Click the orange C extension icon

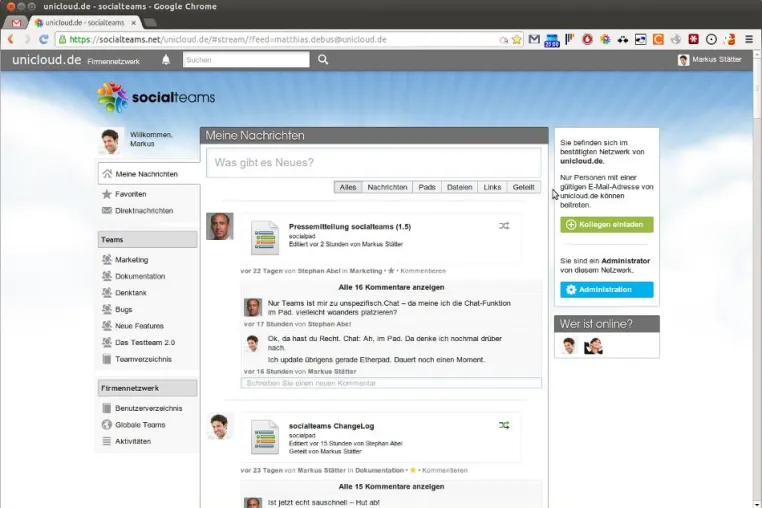[658, 39]
